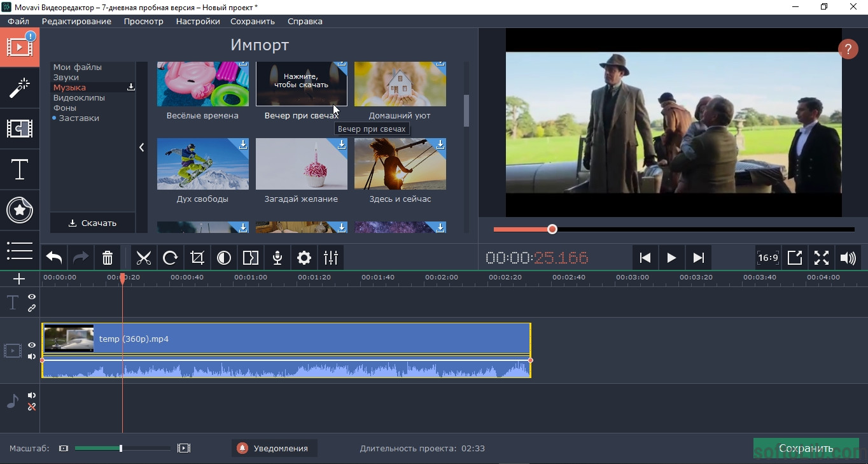Open the Stickers star tab

click(20, 210)
